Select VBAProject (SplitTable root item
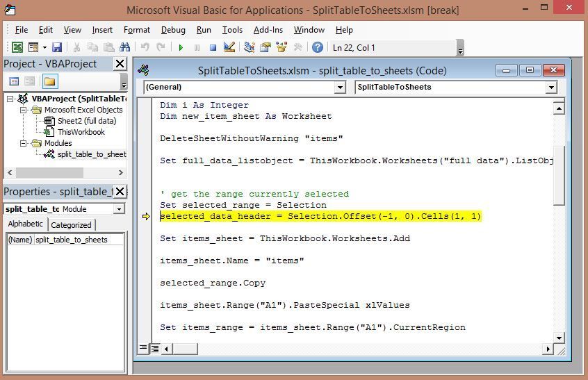The height and width of the screenshot is (380, 588). coord(79,99)
